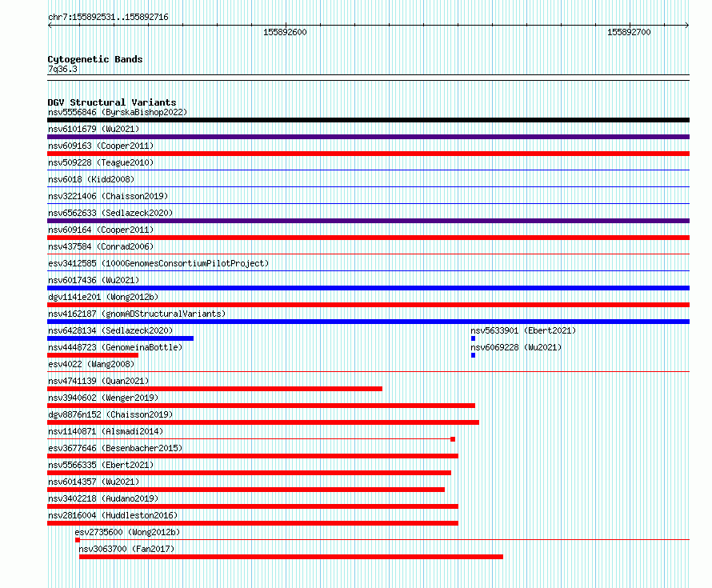Click right arrow of coordinate ruler

(x=687, y=26)
